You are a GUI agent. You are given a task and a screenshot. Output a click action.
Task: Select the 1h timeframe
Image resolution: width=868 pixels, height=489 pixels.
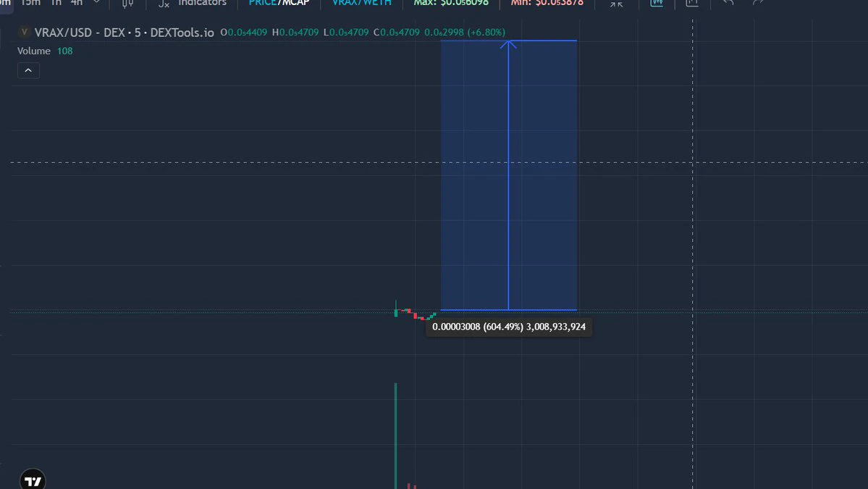[x=56, y=3]
